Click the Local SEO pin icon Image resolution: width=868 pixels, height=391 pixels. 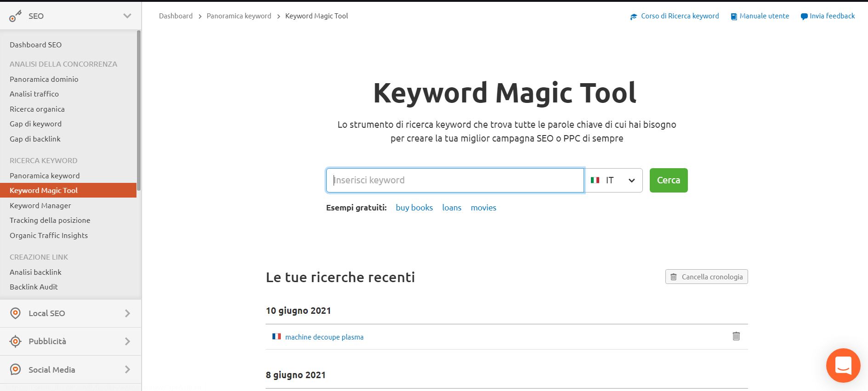[15, 313]
